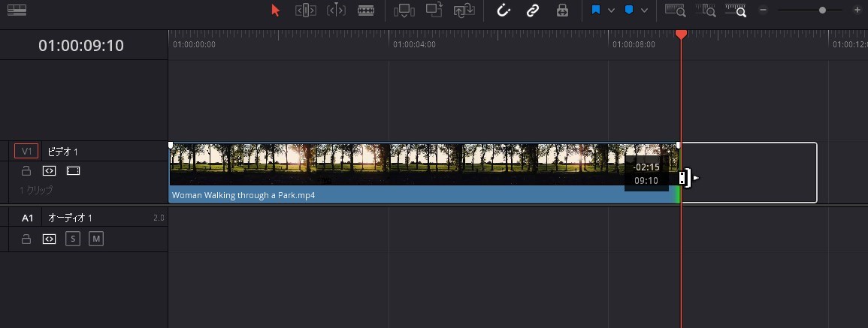Add a blue marker

pyautogui.click(x=629, y=10)
